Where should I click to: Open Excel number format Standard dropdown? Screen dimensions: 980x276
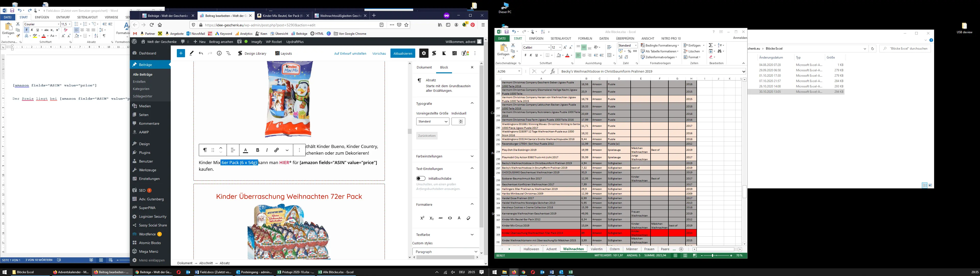click(636, 45)
